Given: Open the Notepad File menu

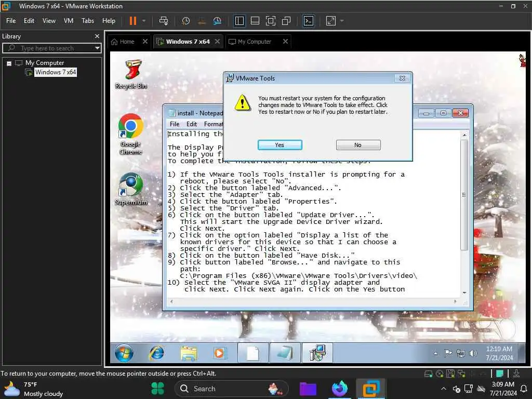Looking at the screenshot, I should coord(175,124).
